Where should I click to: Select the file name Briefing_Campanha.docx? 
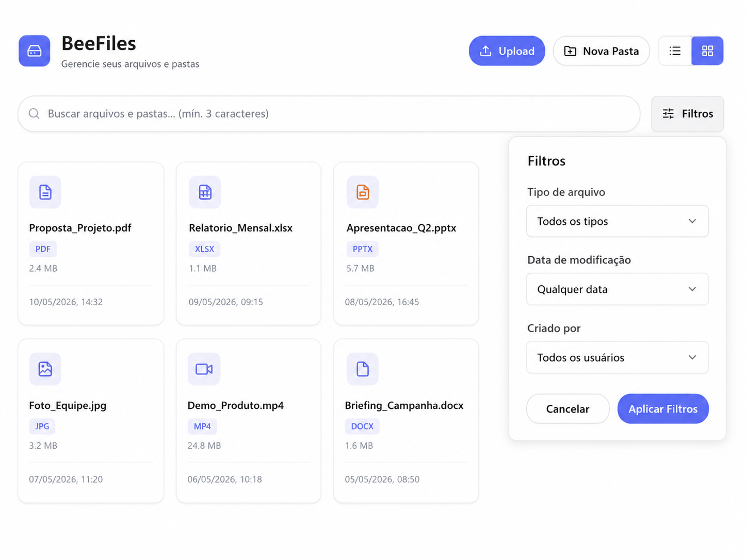pos(404,405)
